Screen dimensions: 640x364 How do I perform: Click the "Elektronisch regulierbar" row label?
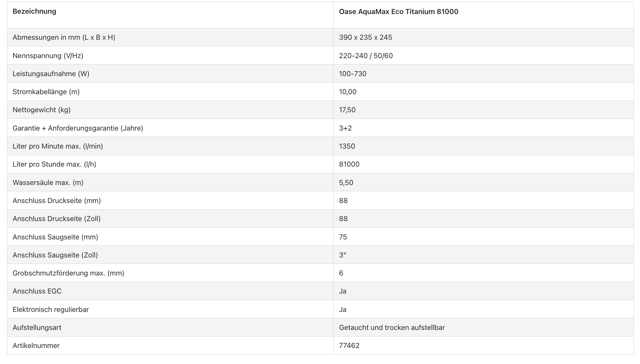[x=51, y=310]
